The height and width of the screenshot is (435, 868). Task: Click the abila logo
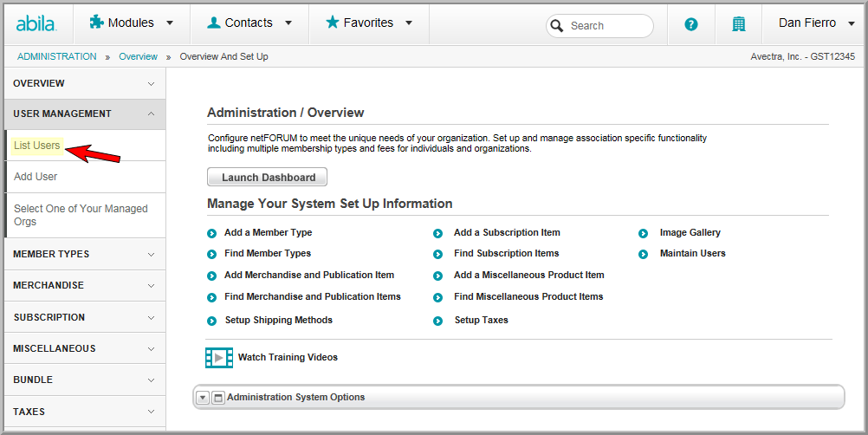point(36,23)
